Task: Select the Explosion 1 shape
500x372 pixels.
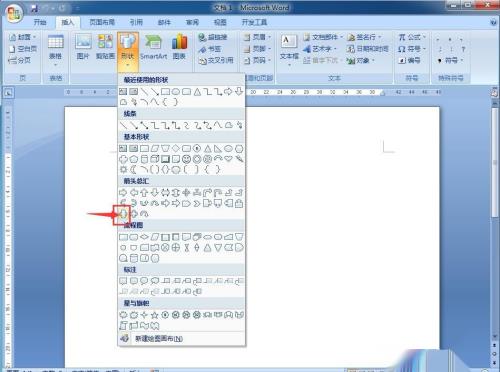Action: [123, 315]
